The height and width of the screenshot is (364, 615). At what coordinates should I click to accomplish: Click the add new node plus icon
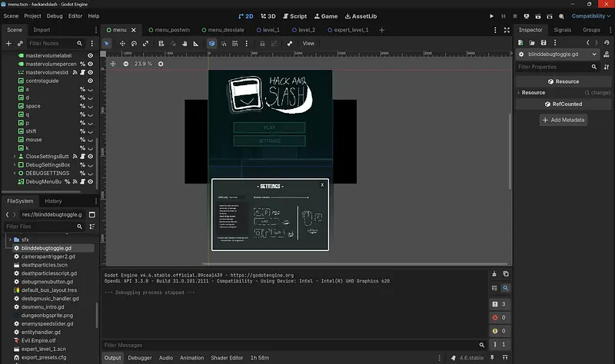point(8,44)
